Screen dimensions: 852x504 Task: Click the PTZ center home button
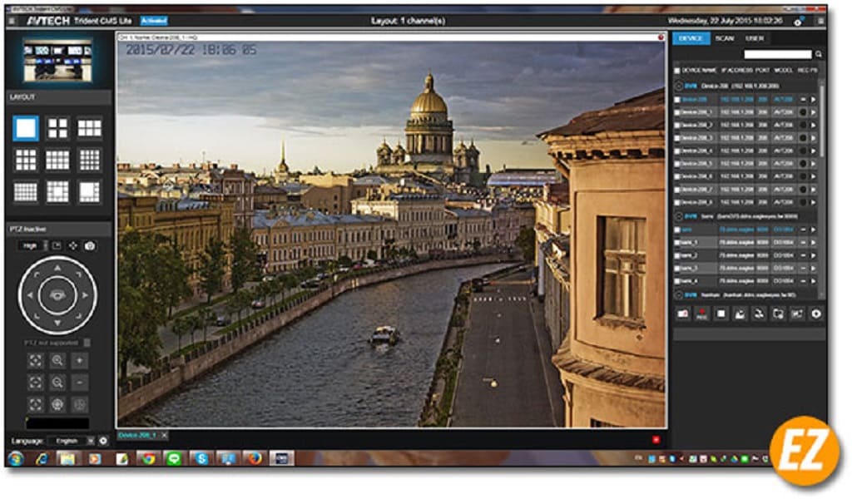click(57, 295)
